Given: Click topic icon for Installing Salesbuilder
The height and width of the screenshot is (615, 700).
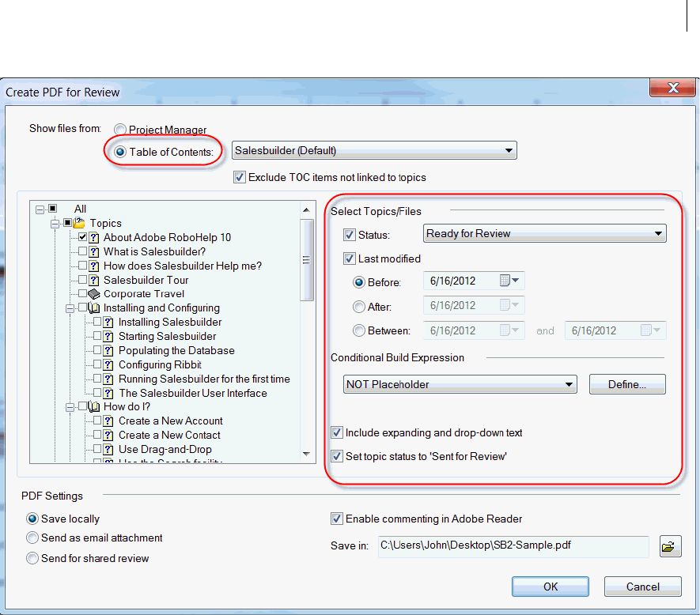Looking at the screenshot, I should point(108,323).
